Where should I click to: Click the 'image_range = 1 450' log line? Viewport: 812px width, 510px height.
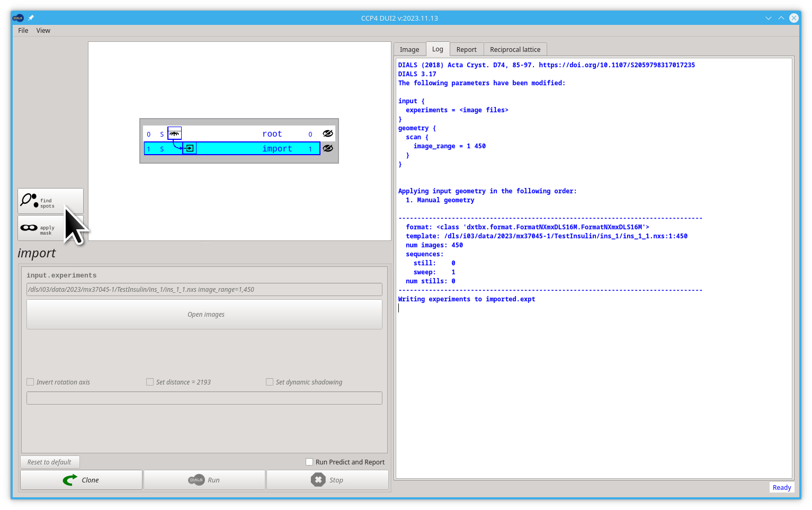click(450, 146)
